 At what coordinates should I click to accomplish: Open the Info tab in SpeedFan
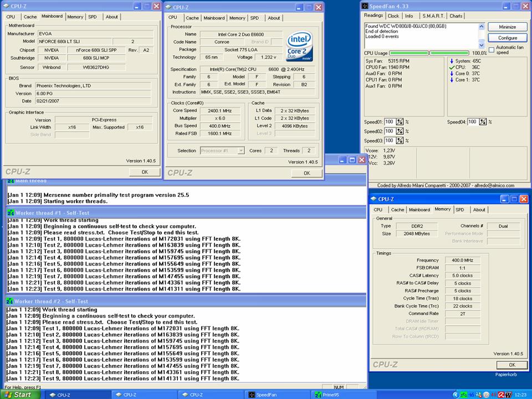pos(409,16)
